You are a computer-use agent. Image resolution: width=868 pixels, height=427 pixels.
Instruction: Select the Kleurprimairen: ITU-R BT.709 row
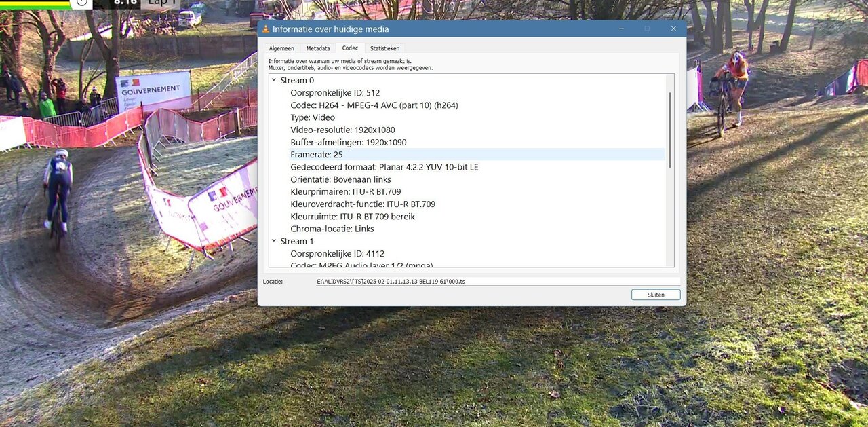point(345,192)
